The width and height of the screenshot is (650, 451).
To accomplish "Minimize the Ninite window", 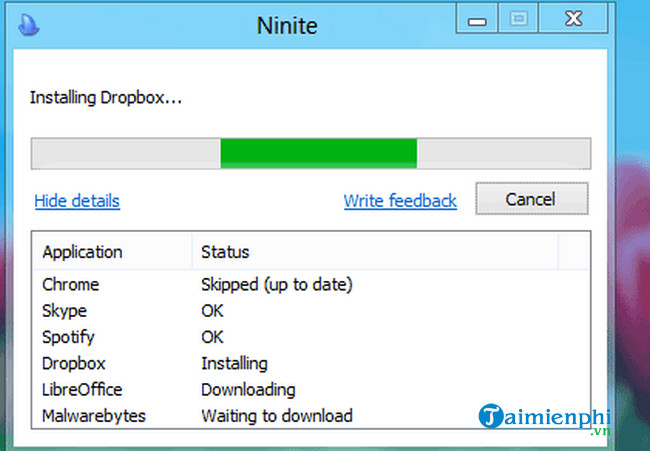I will 477,17.
